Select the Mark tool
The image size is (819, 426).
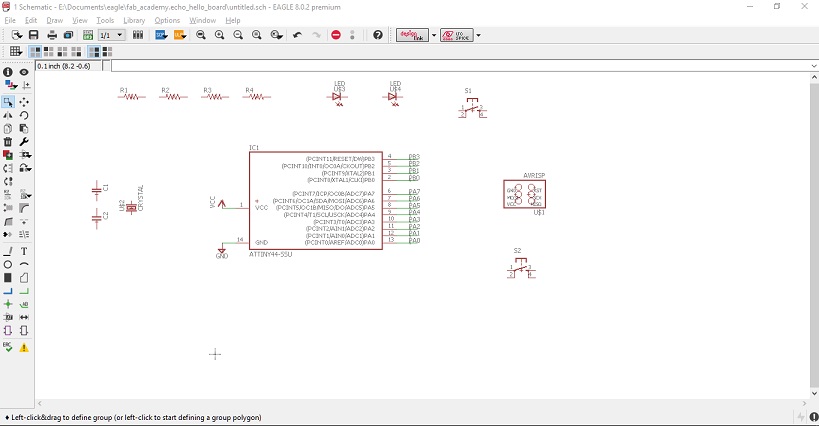[26, 85]
